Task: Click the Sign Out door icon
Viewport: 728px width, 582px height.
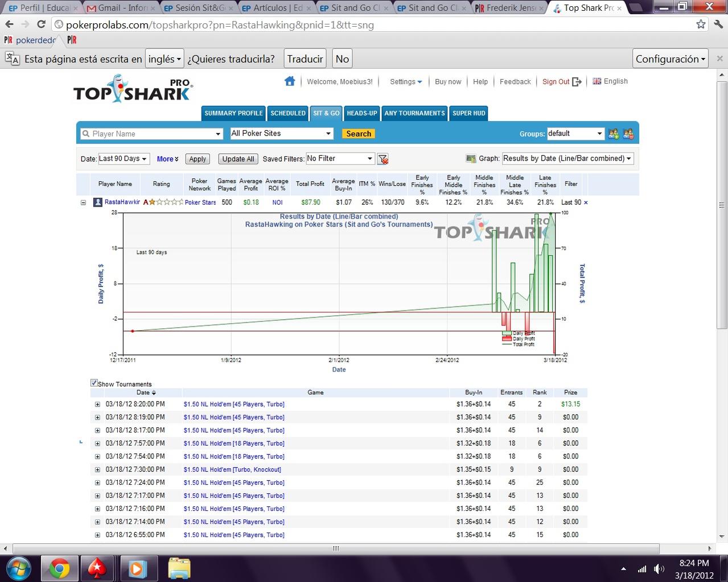Action: (577, 82)
